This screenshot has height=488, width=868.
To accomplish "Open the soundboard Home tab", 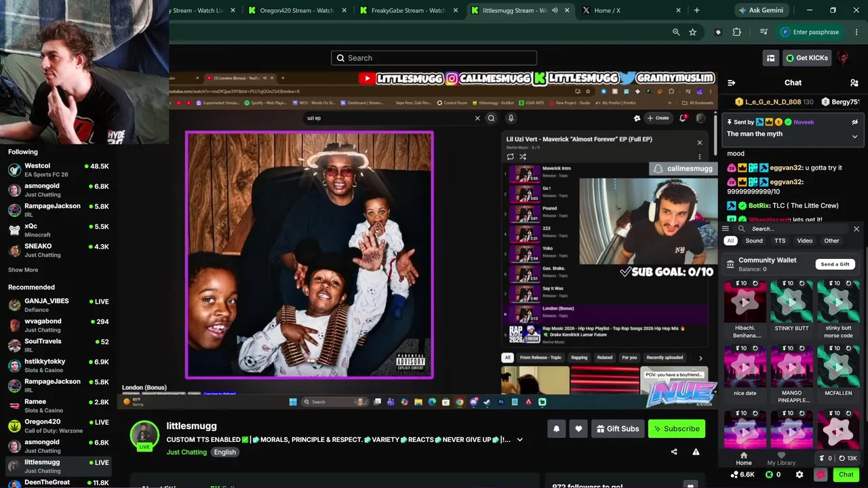I will click(744, 459).
